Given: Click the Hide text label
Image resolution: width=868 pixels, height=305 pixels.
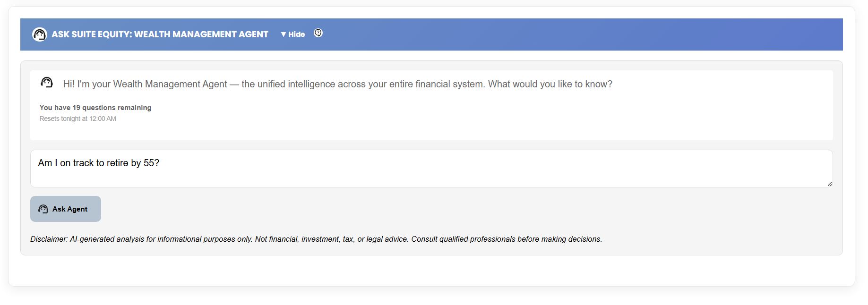Looking at the screenshot, I should click(x=297, y=34).
